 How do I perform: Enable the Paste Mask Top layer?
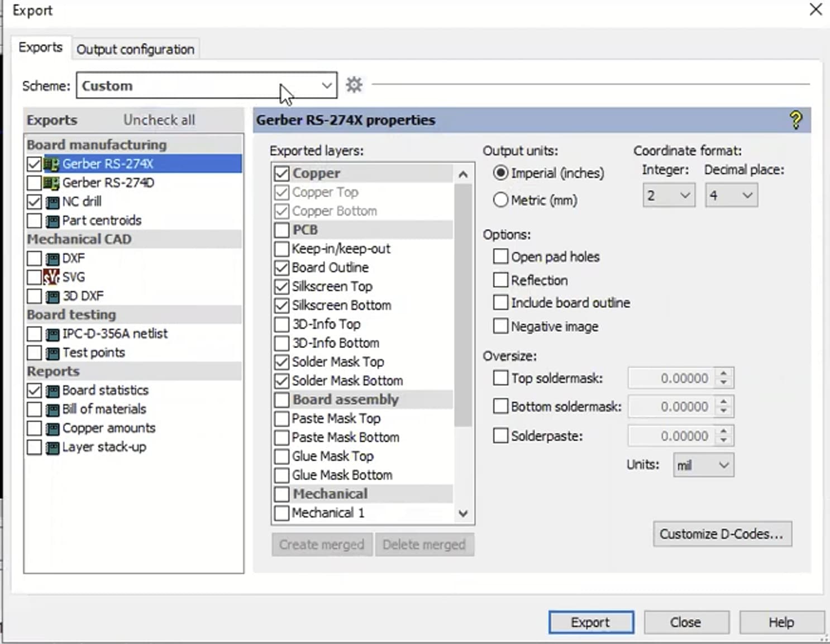[x=282, y=418]
